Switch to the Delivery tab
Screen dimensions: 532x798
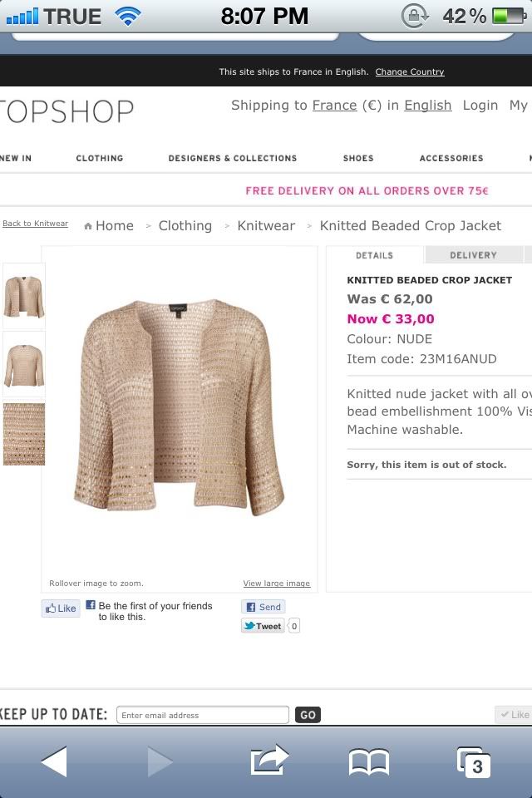[x=473, y=255]
